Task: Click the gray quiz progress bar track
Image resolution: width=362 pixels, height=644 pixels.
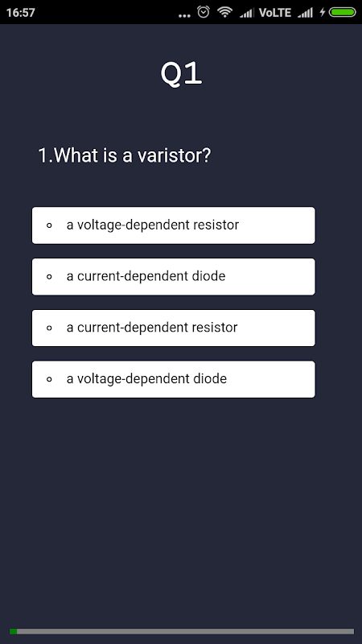Action: pos(185,631)
